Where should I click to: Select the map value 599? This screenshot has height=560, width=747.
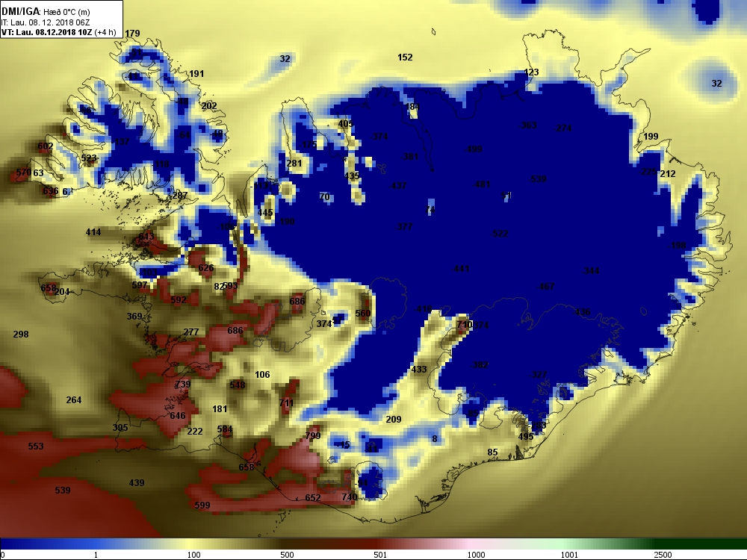pos(202,505)
